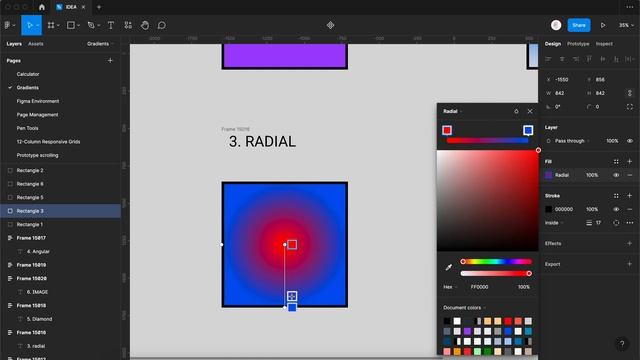Close the Radial gradient picker panel
640x360 pixels.
pos(530,111)
